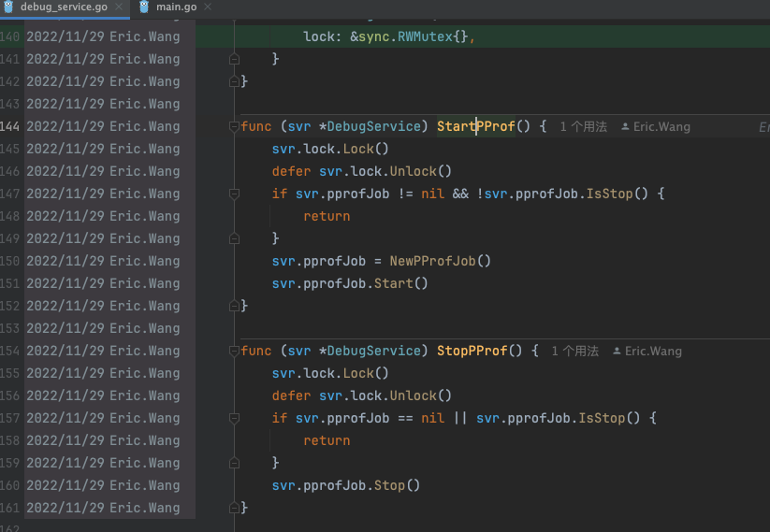The width and height of the screenshot is (770, 532).
Task: Show usages of StartPProf via 1 个用法 hint
Action: pos(583,126)
